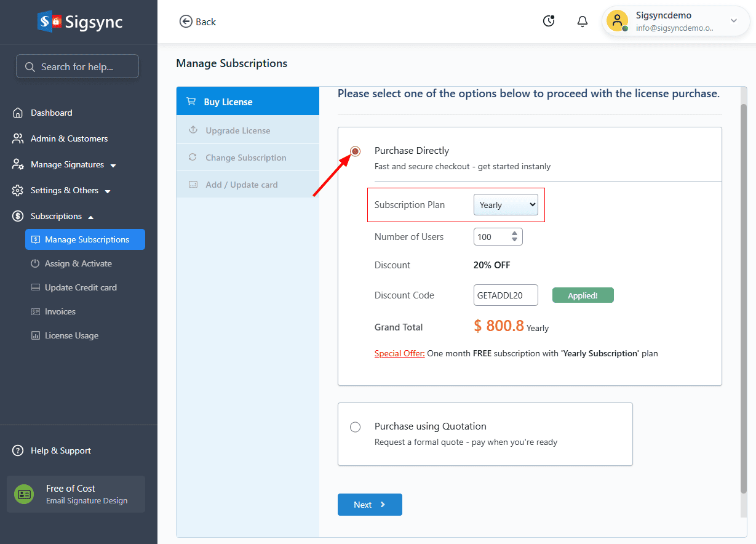Screen dimensions: 756x544
Task: Click the Manage Subscriptions page heading
Action: click(231, 63)
